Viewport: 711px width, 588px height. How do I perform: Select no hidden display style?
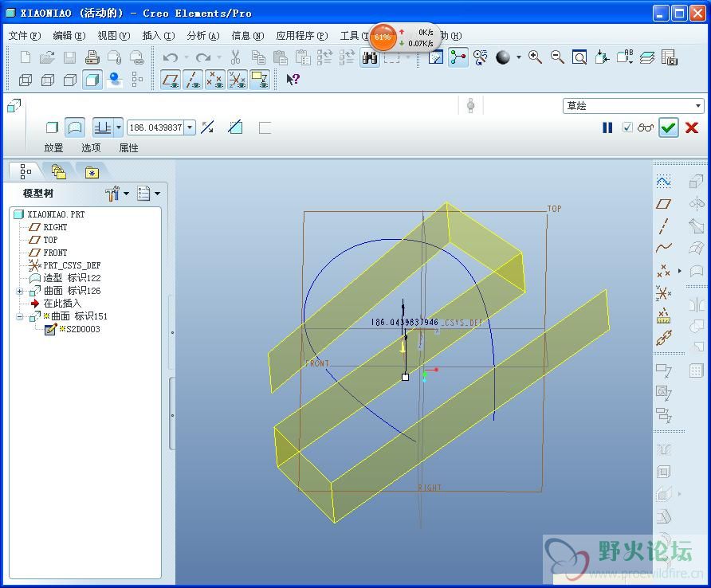[x=70, y=80]
